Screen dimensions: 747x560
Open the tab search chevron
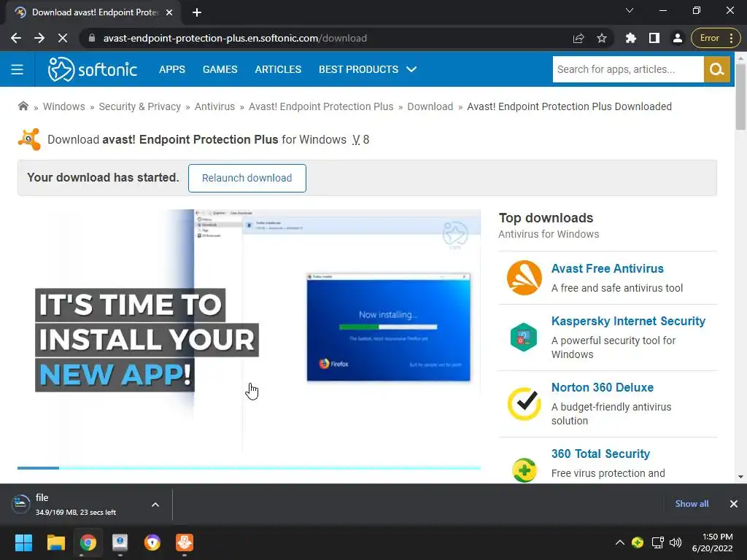tap(630, 10)
